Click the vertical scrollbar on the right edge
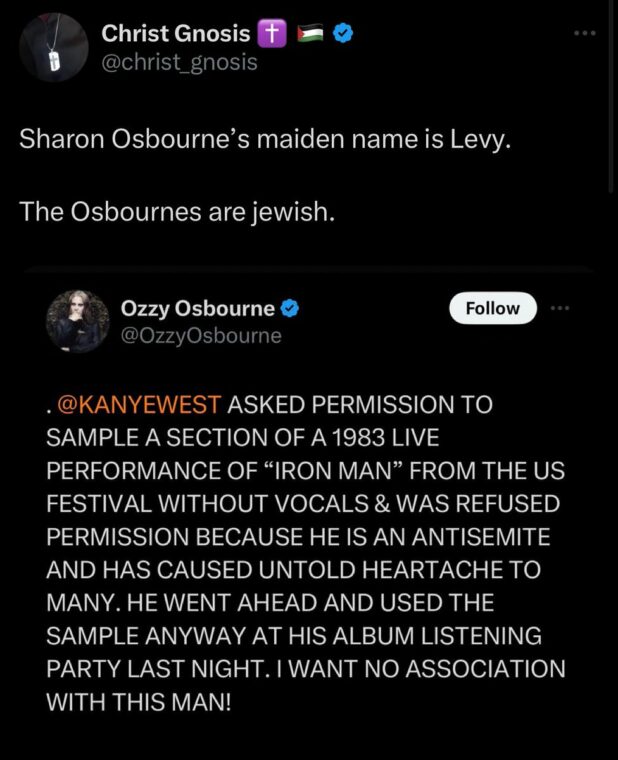This screenshot has width=618, height=760. point(611,100)
